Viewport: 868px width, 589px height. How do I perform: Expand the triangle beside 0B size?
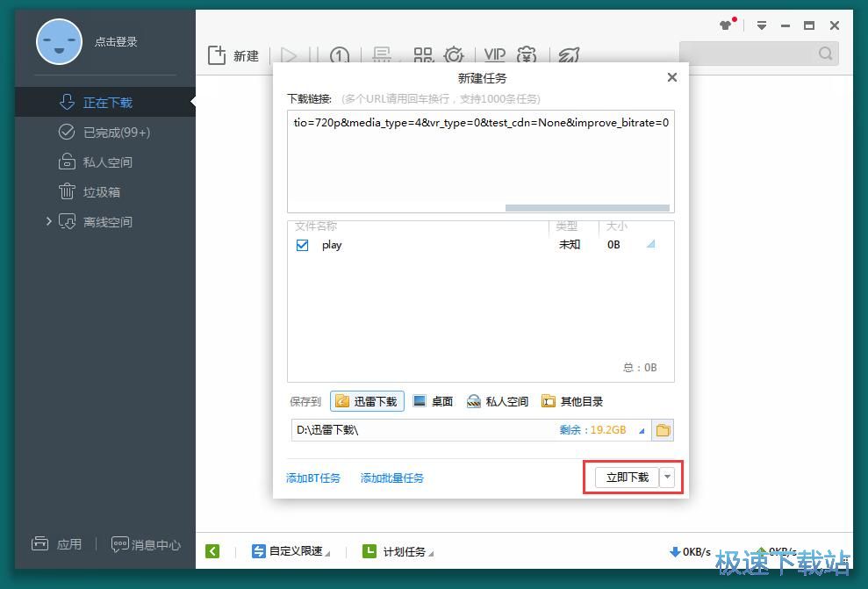click(651, 244)
